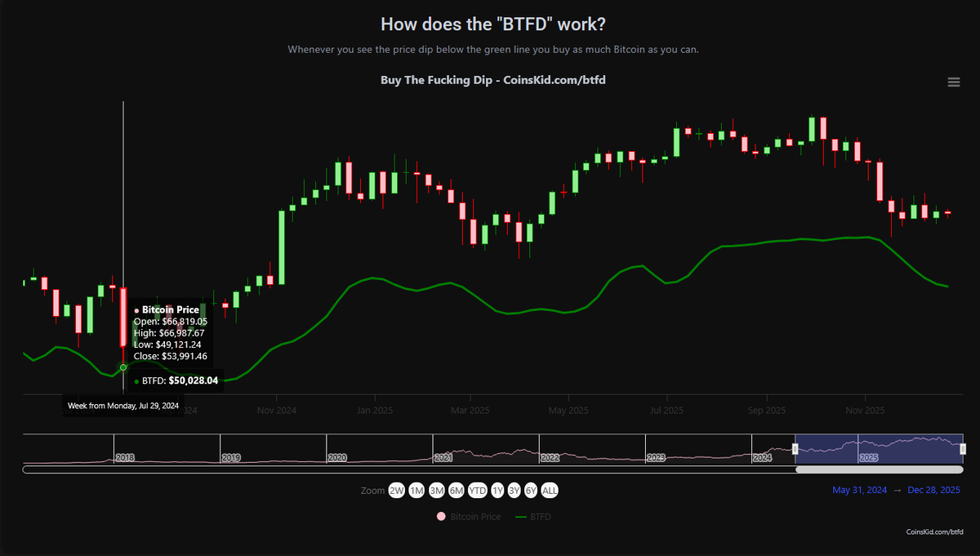Apply the 3Y zoom preset
This screenshot has width=980, height=556.
pos(514,491)
